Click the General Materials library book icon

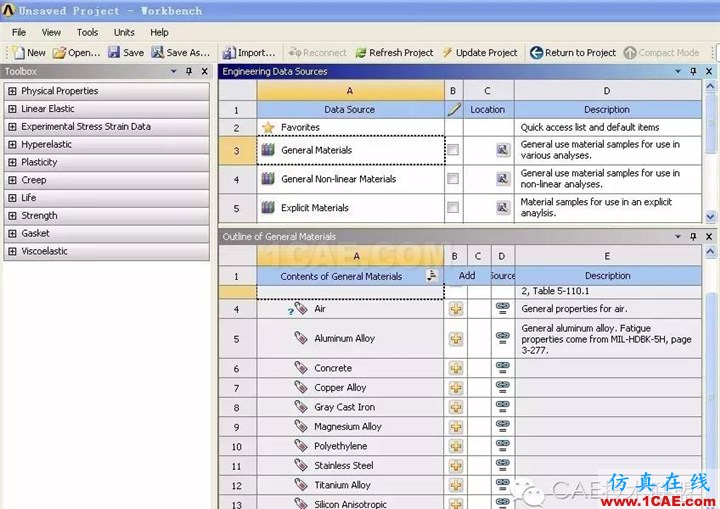click(x=268, y=150)
